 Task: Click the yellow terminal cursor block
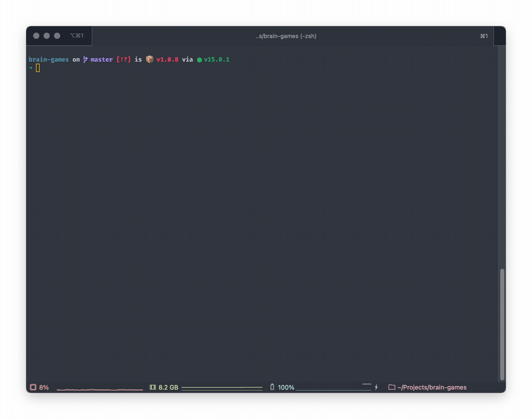(38, 68)
